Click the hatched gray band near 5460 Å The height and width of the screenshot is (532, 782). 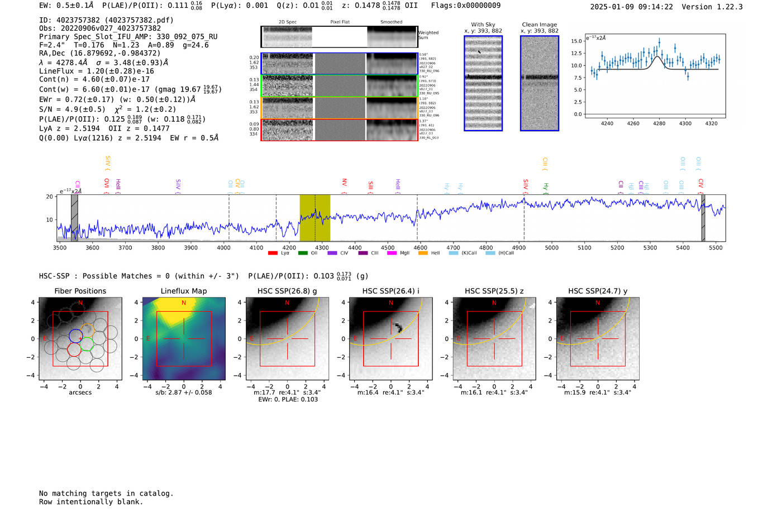[x=703, y=218]
